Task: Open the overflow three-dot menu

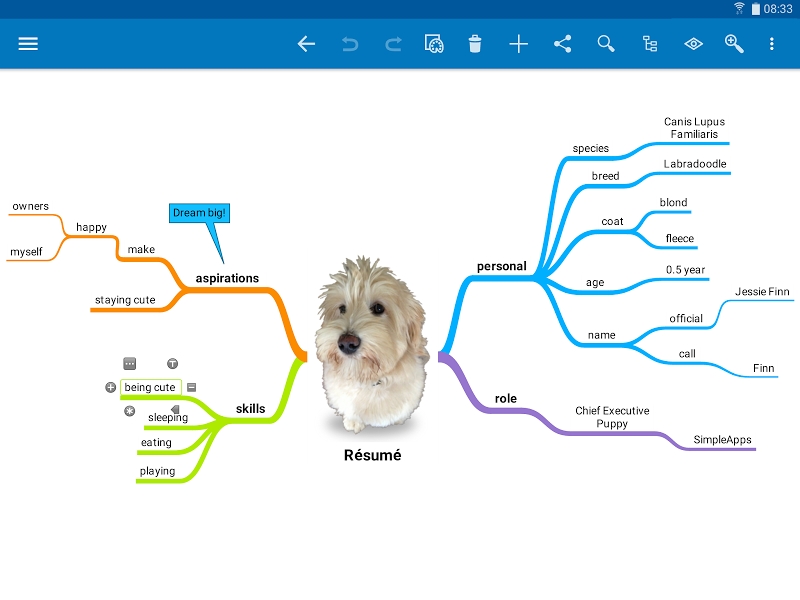Action: click(771, 44)
